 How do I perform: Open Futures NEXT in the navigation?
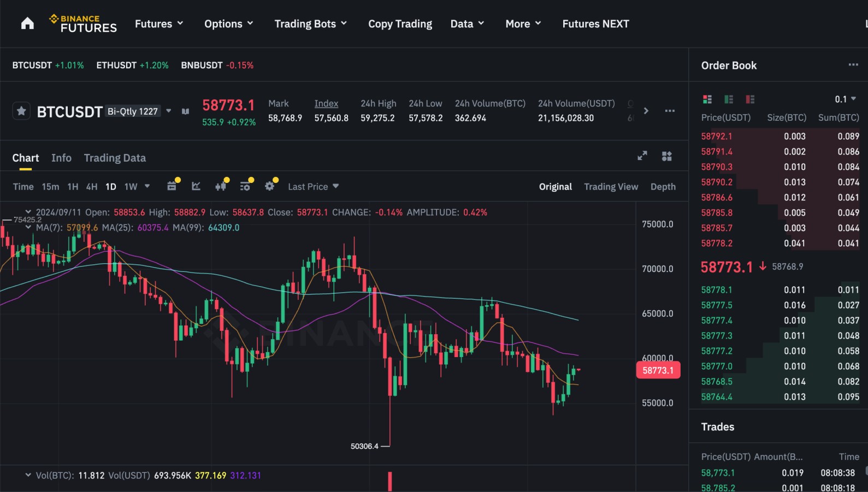(595, 23)
